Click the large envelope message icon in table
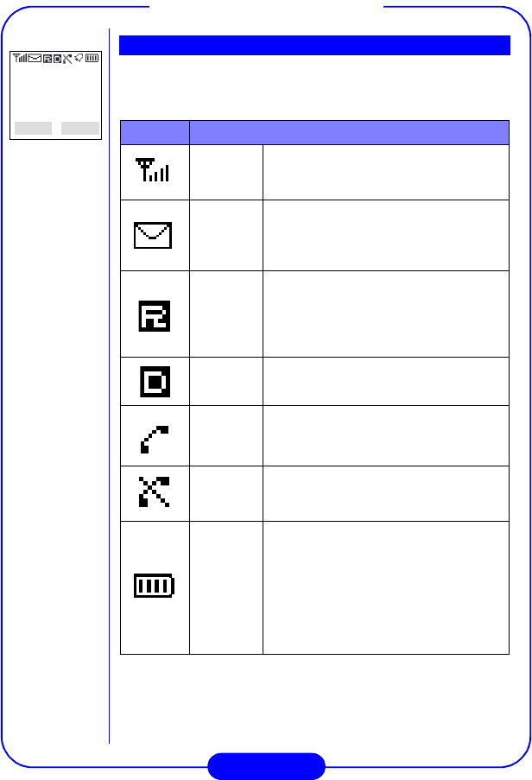The width and height of the screenshot is (532, 780). (x=153, y=235)
